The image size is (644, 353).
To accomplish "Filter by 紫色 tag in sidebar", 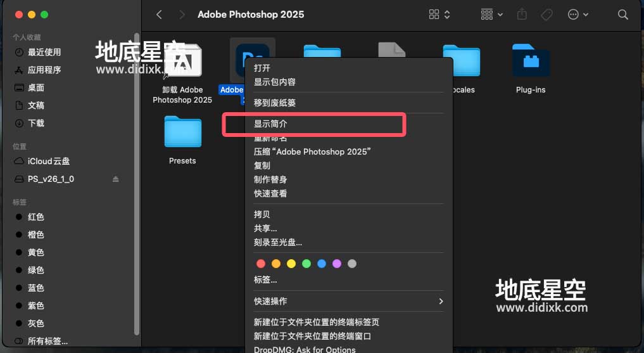I will coord(35,305).
